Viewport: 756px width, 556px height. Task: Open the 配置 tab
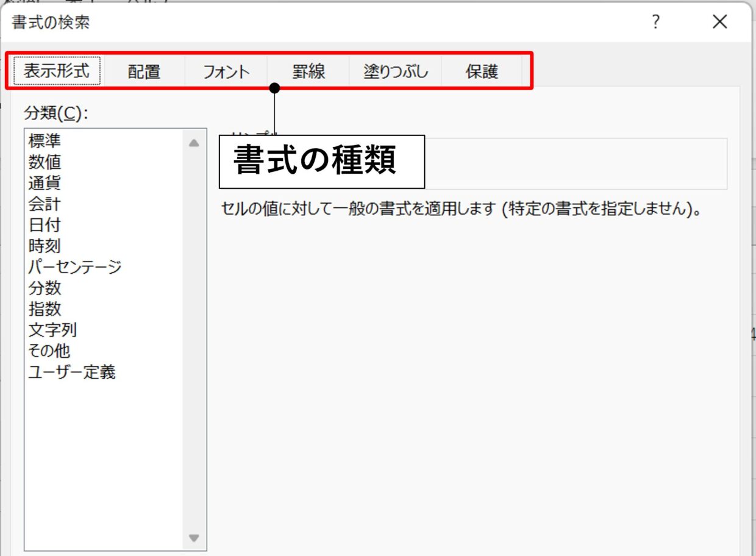[144, 72]
